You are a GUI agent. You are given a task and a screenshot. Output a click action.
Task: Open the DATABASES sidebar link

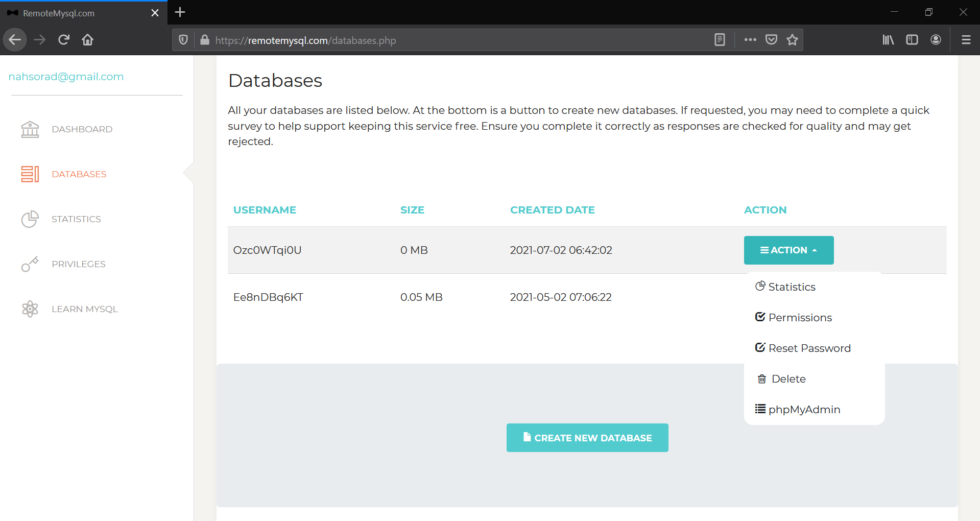click(x=79, y=174)
